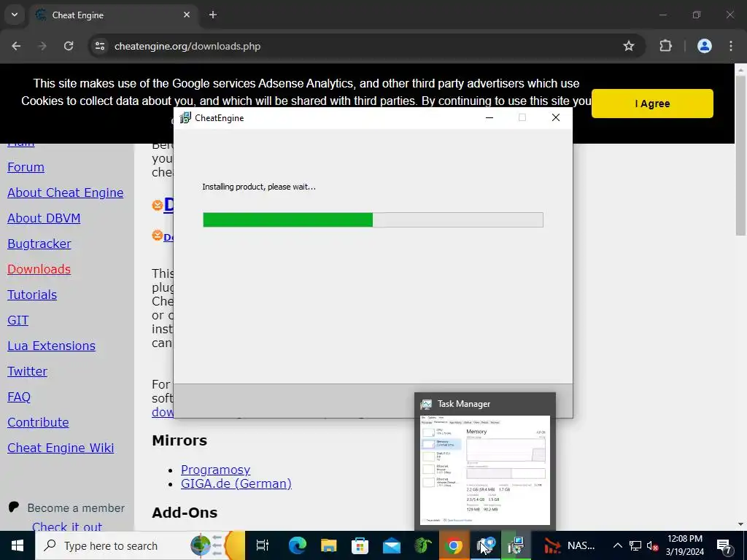Bookmark this page with the star icon
The width and height of the screenshot is (747, 560).
pos(629,46)
